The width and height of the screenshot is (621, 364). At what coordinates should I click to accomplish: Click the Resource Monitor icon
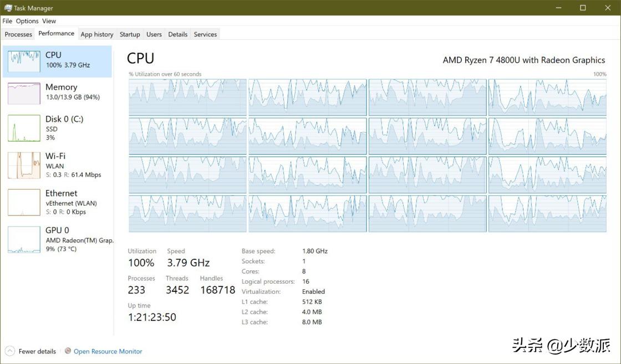pos(68,351)
